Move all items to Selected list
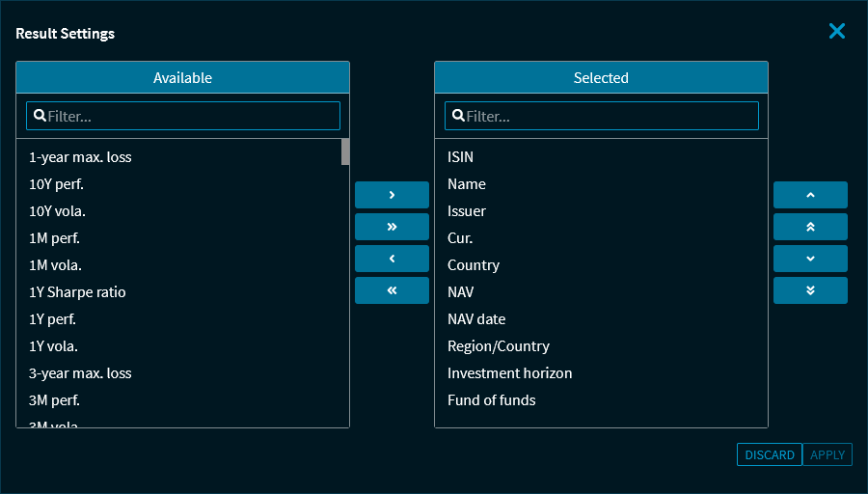 [x=392, y=227]
